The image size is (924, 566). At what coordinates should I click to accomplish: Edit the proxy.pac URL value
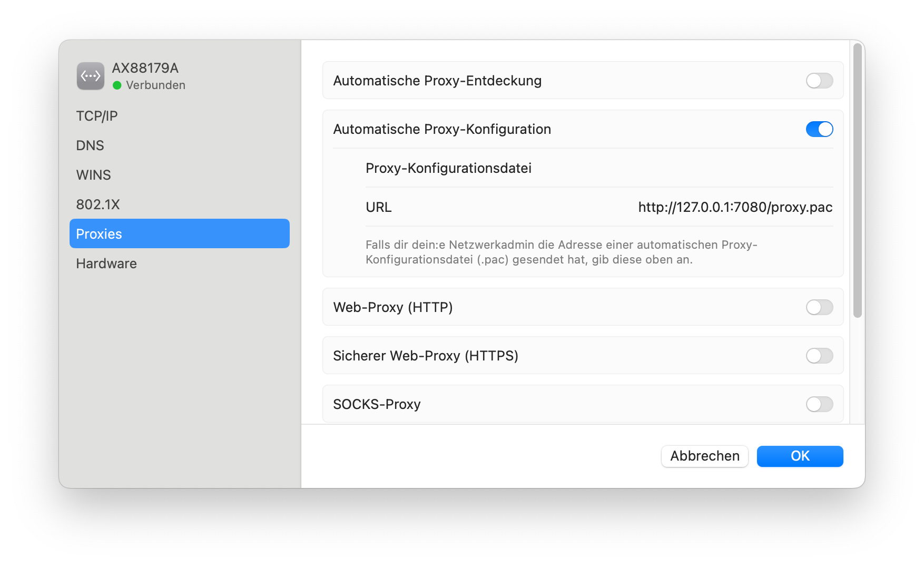click(735, 207)
